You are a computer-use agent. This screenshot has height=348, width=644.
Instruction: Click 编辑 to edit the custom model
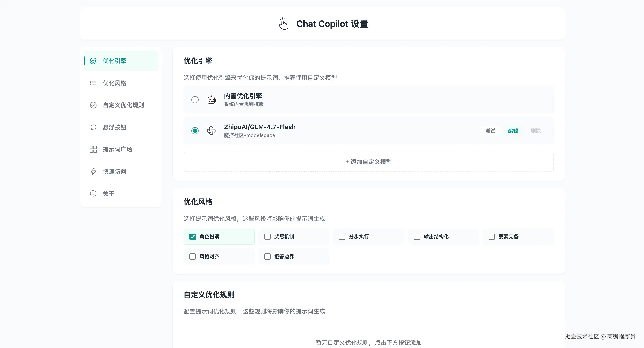click(513, 131)
